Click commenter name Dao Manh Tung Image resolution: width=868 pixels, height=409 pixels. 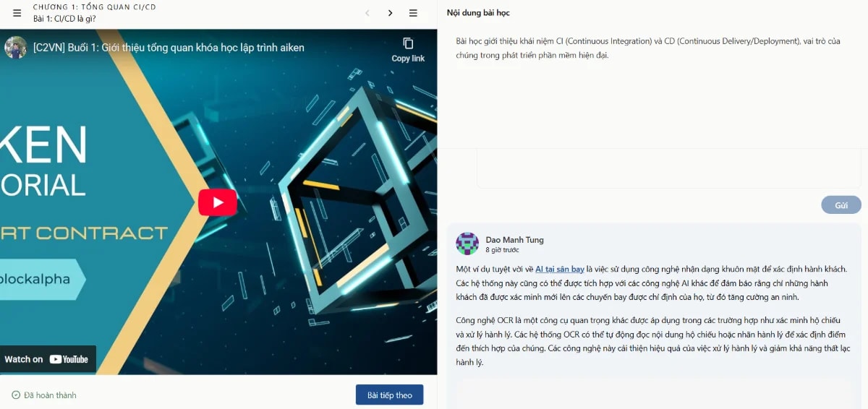pyautogui.click(x=514, y=240)
